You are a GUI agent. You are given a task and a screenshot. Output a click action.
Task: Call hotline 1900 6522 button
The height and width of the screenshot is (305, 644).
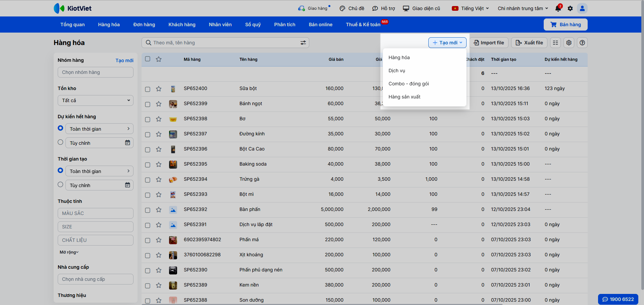[618, 299]
